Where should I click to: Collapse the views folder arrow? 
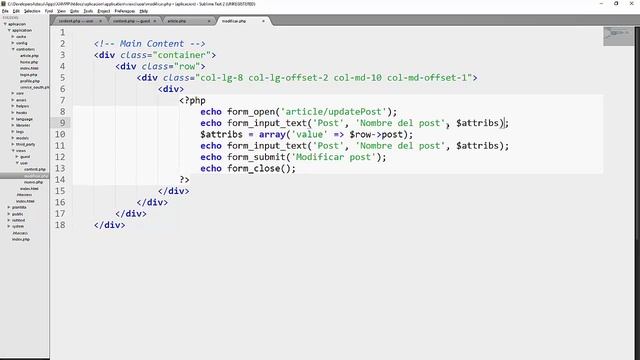pos(13,151)
